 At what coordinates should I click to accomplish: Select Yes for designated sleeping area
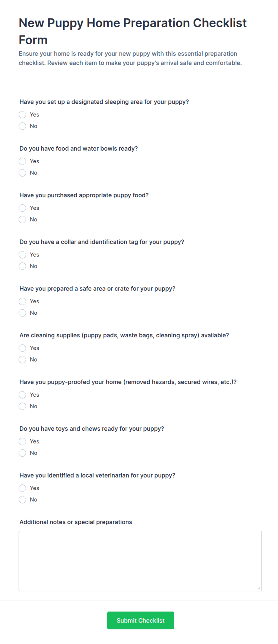(22, 114)
